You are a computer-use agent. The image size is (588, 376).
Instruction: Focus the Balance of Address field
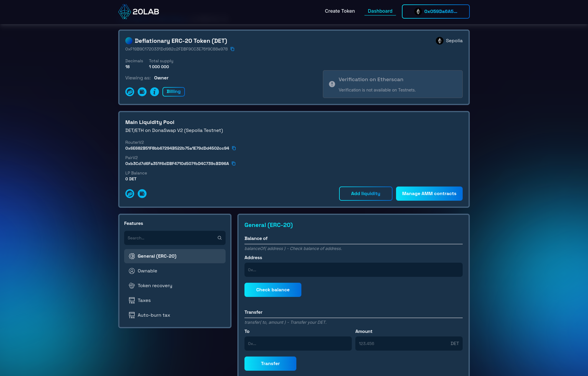[353, 270]
